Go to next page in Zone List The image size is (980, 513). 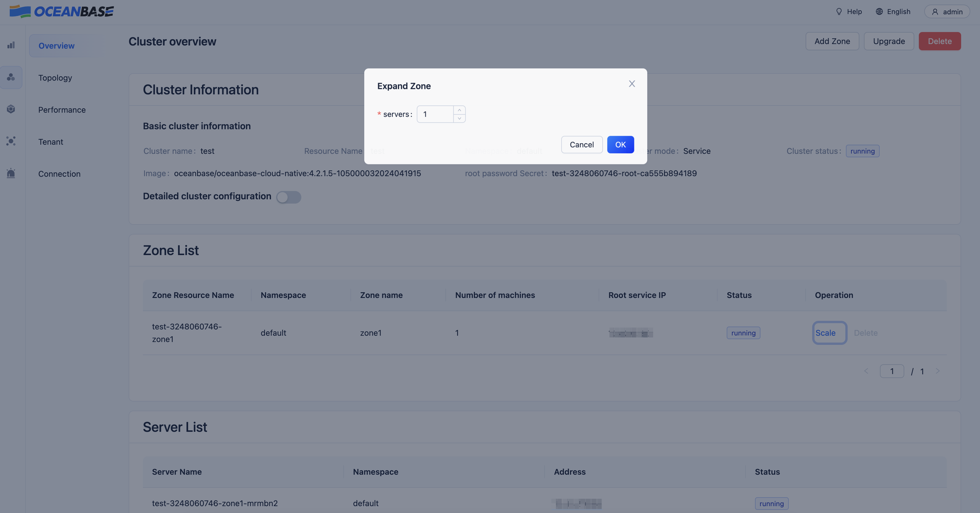click(x=938, y=371)
